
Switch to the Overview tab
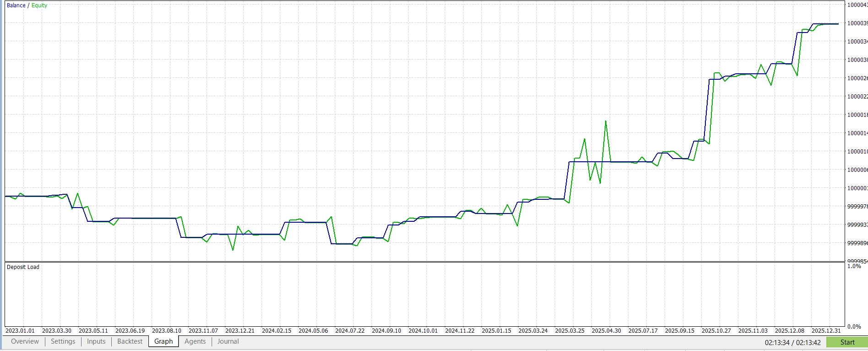point(25,341)
